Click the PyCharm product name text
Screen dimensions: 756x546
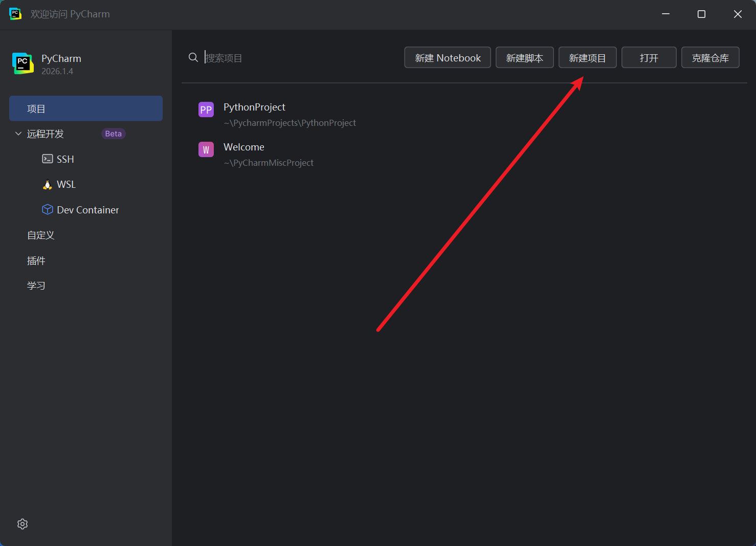coord(61,58)
